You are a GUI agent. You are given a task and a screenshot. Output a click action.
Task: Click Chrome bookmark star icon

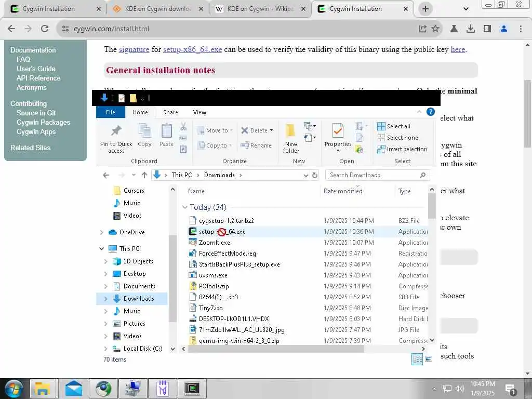pos(435,29)
